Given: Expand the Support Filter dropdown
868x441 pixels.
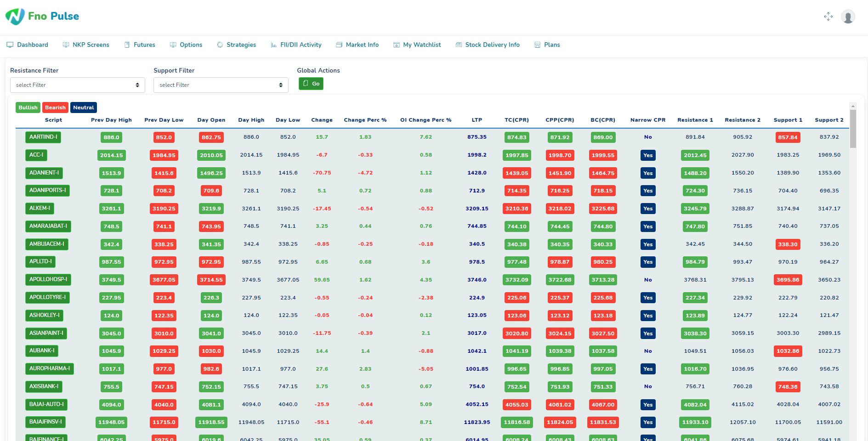Looking at the screenshot, I should click(x=221, y=85).
